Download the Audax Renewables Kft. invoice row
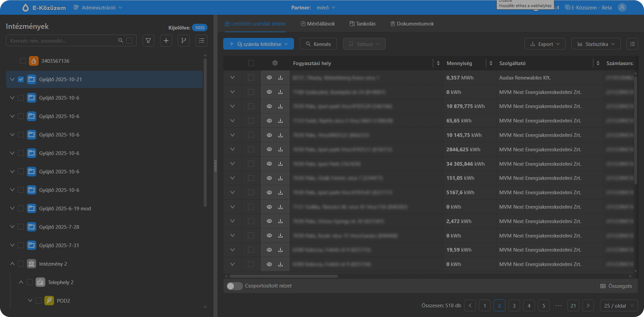 (x=280, y=77)
